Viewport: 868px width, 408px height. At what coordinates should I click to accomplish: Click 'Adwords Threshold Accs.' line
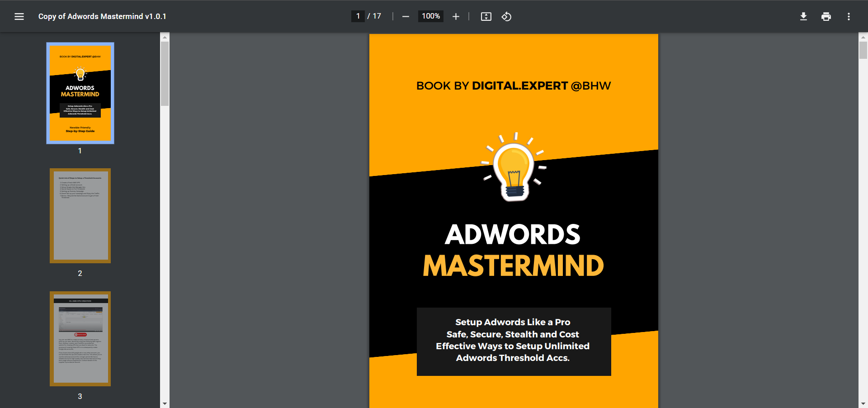(x=513, y=358)
